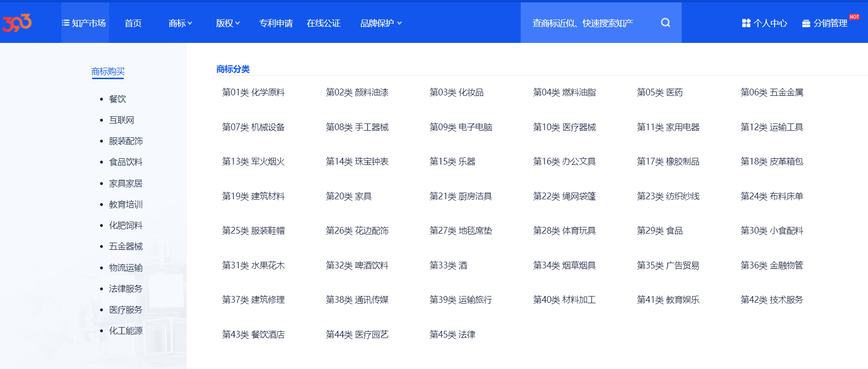
Task: Open 第05类 医药
Action: point(660,92)
